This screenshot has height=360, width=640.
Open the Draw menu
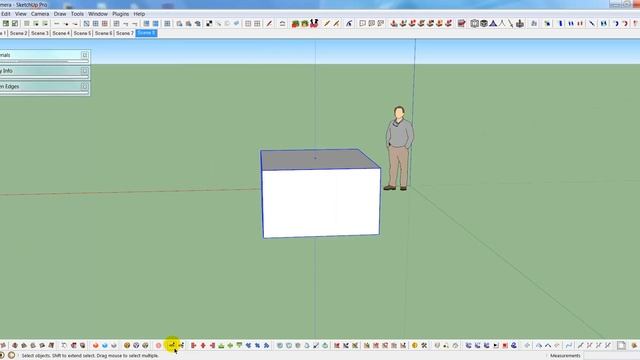(x=60, y=13)
